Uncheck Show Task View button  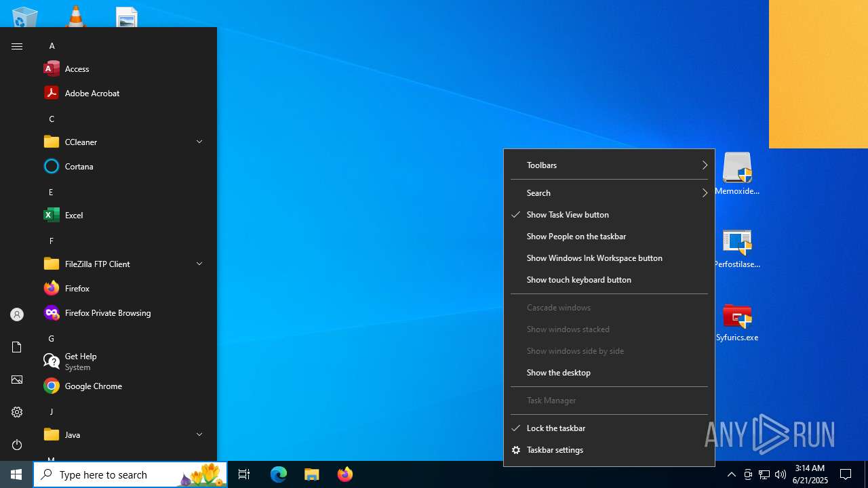click(x=609, y=215)
